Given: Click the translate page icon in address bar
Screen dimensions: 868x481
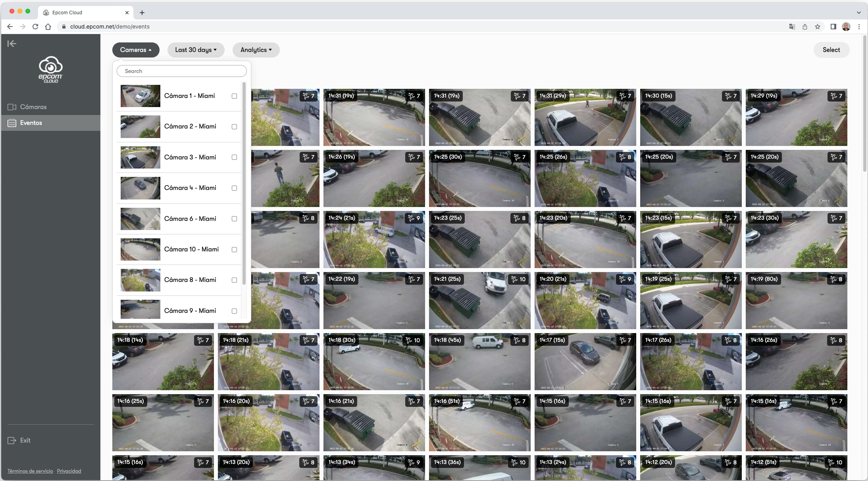Looking at the screenshot, I should click(x=792, y=27).
